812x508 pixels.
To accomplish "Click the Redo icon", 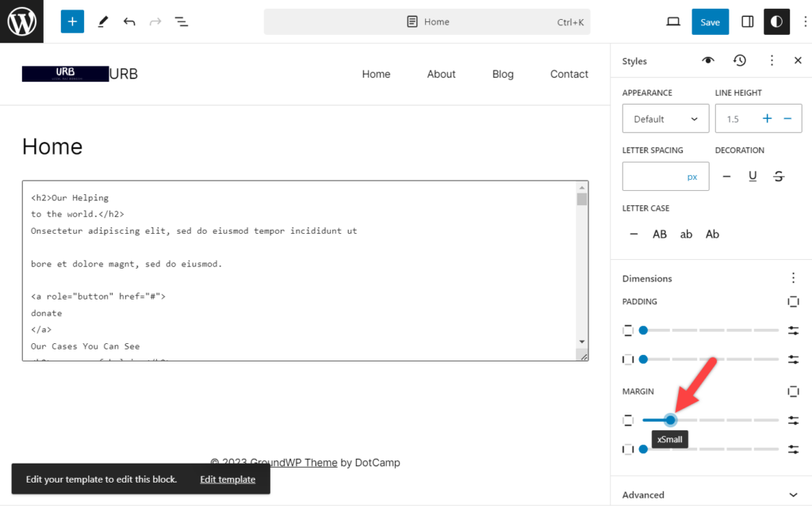I will pos(155,21).
